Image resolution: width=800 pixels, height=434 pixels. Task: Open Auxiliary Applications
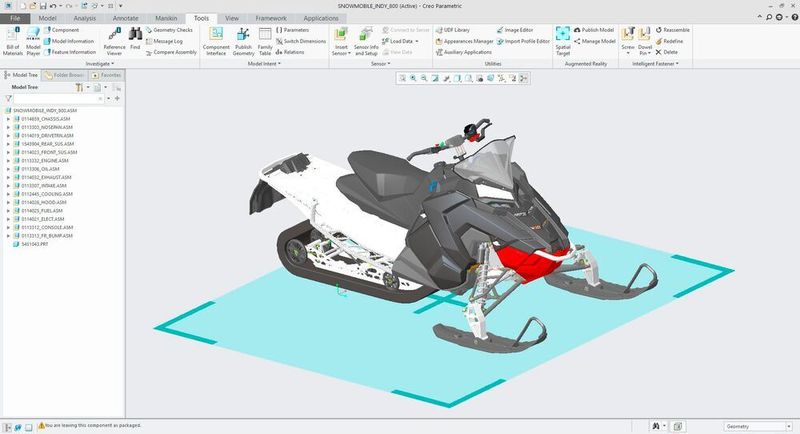[464, 52]
